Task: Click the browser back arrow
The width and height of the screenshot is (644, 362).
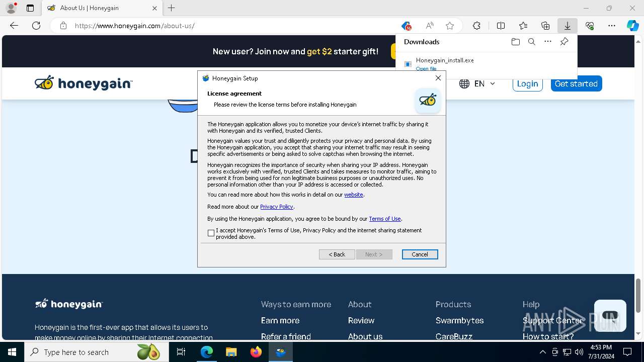Action: [14, 26]
